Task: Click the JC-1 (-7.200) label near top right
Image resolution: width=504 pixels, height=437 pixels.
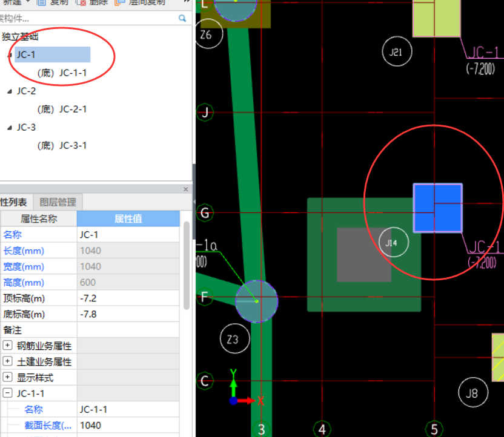Action: 482,61
